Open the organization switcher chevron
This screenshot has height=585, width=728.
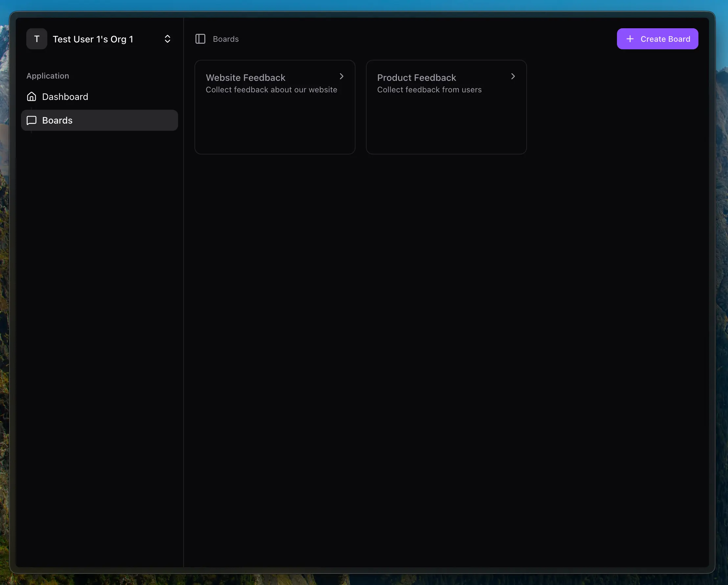[x=168, y=38]
